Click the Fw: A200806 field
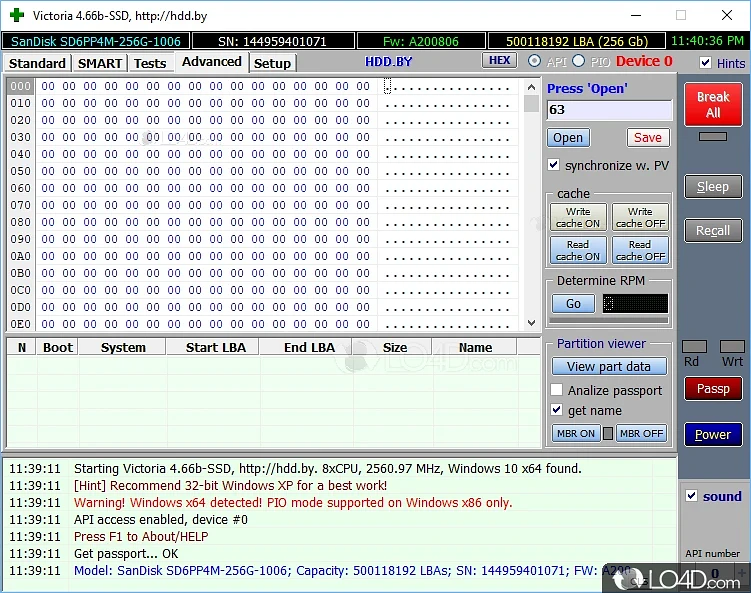This screenshot has height=593, width=751. click(x=421, y=41)
